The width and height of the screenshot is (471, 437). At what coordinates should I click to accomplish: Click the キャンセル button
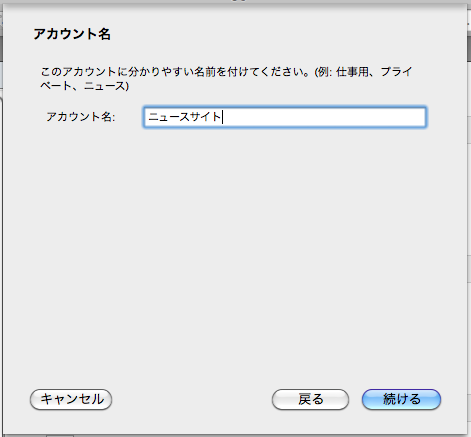[x=71, y=399]
